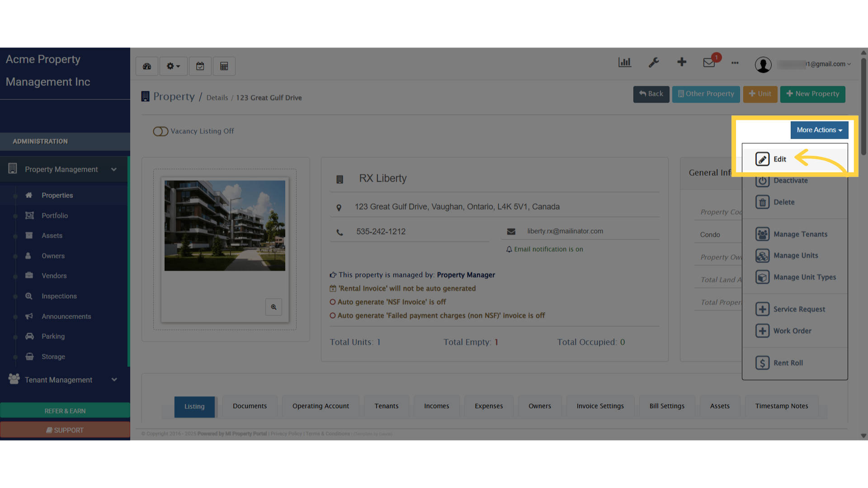Click the RX Liberty property photo thumbnail

tap(225, 226)
